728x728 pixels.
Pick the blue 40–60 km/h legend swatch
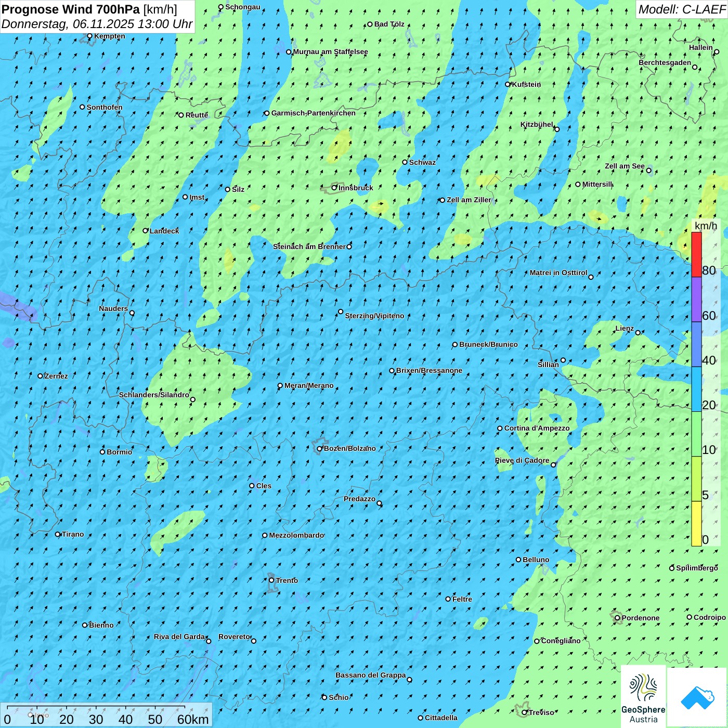696,344
